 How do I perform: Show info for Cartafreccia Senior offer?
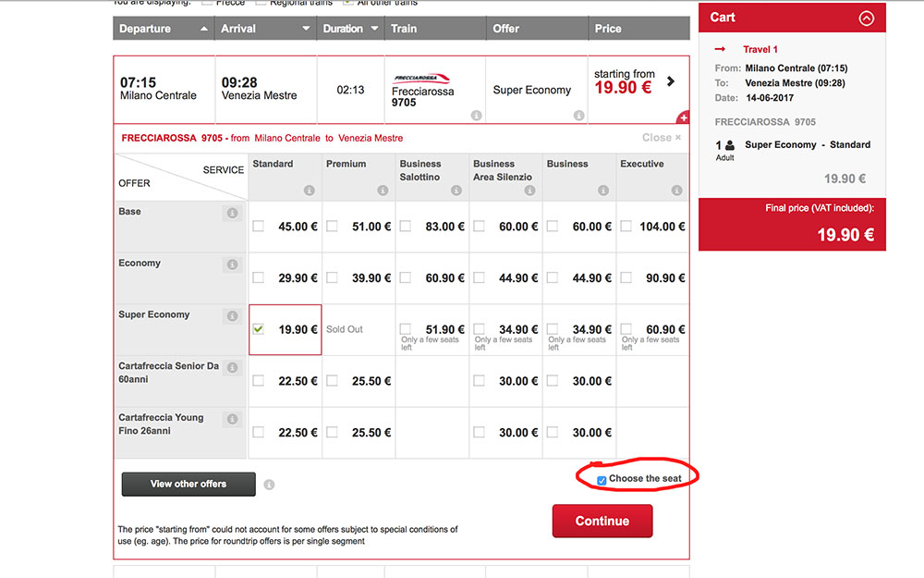(232, 367)
